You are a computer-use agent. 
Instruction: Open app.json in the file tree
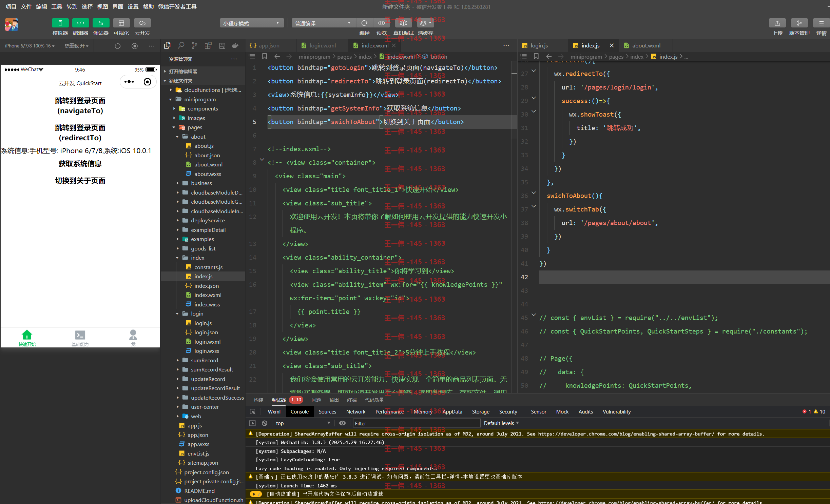(x=197, y=435)
